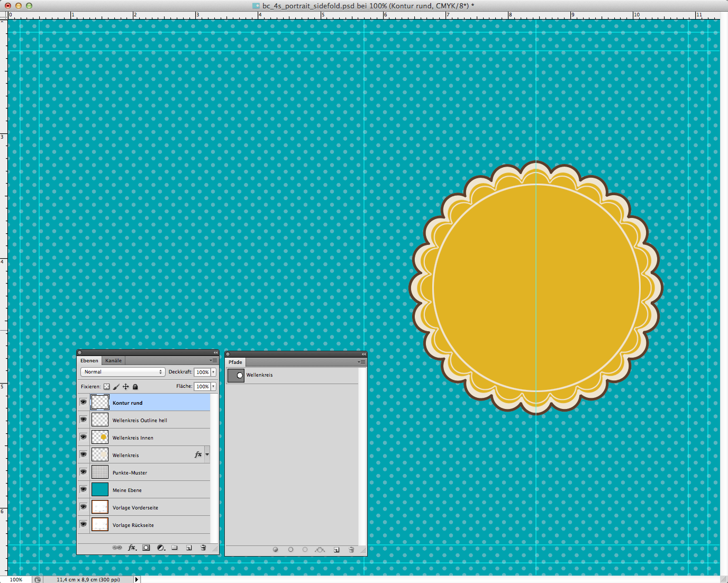Hide the Vorlage Rückseite layer
The width and height of the screenshot is (728, 583).
83,524
